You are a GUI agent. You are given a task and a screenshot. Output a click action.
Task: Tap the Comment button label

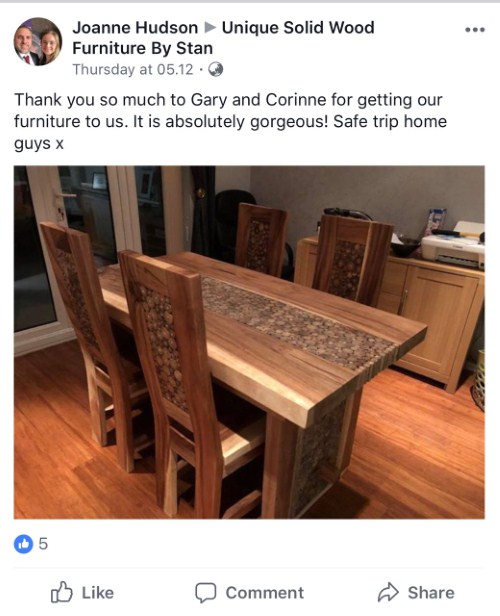[265, 593]
